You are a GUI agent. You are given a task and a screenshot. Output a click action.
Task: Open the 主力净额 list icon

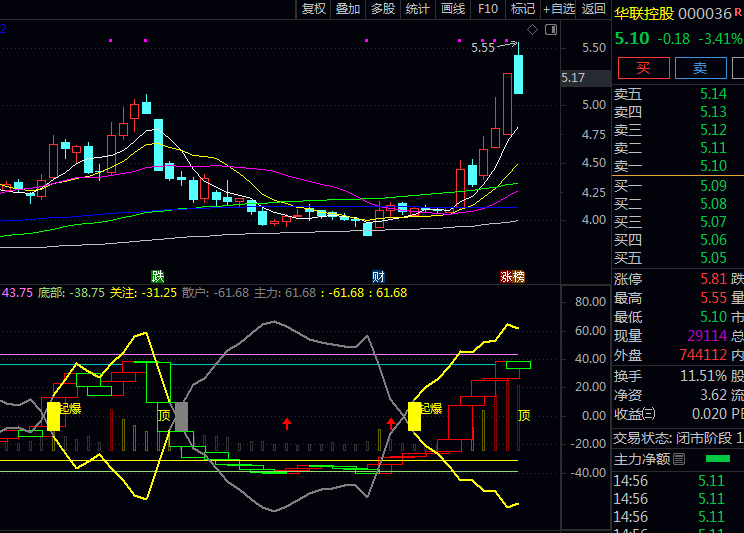coord(680,459)
